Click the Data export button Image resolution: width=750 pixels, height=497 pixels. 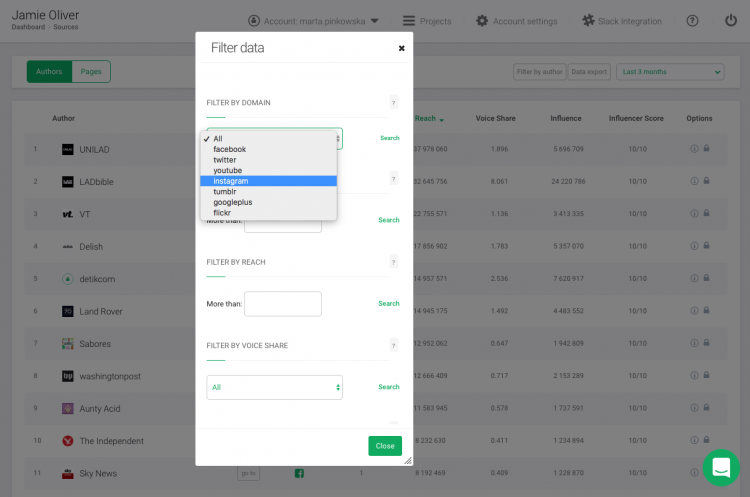[x=589, y=72]
